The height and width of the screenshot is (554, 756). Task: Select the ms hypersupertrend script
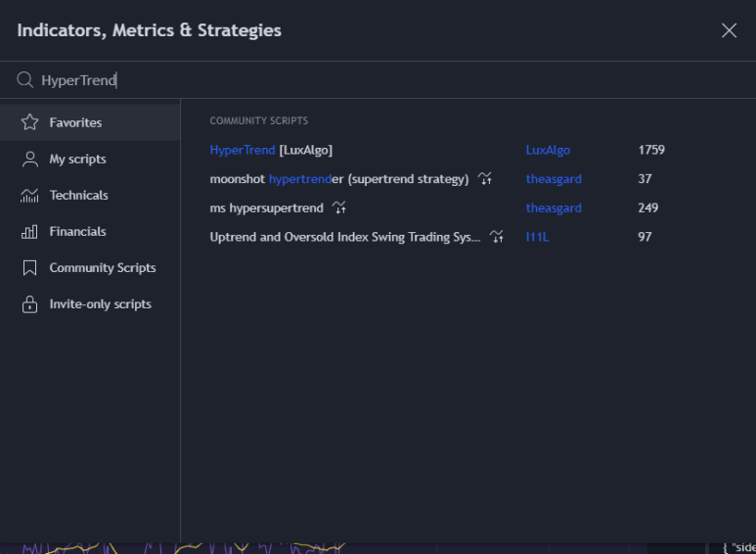tap(267, 208)
